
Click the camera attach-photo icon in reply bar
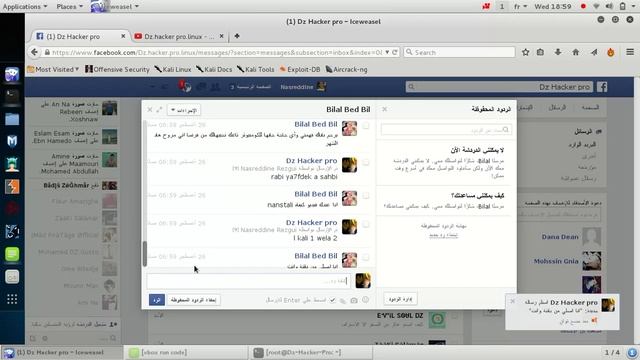click(x=353, y=300)
